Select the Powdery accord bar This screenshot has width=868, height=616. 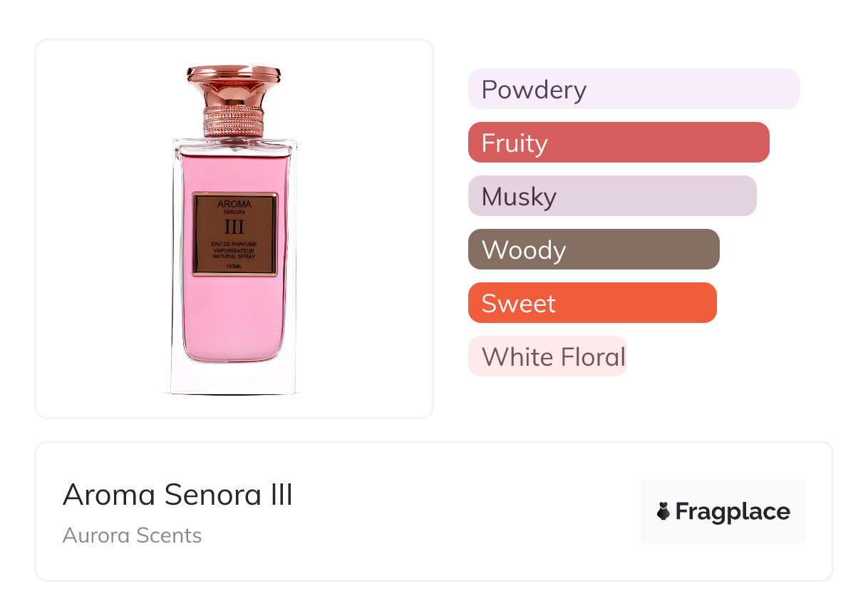633,89
